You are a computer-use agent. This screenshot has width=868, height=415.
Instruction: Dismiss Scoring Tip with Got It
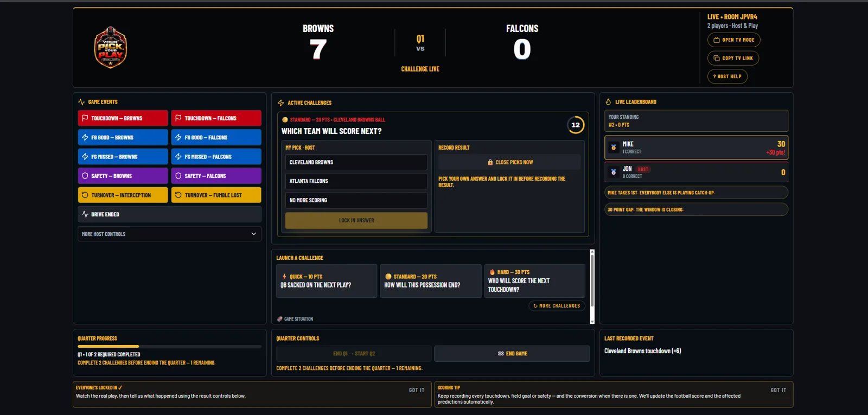(x=778, y=390)
